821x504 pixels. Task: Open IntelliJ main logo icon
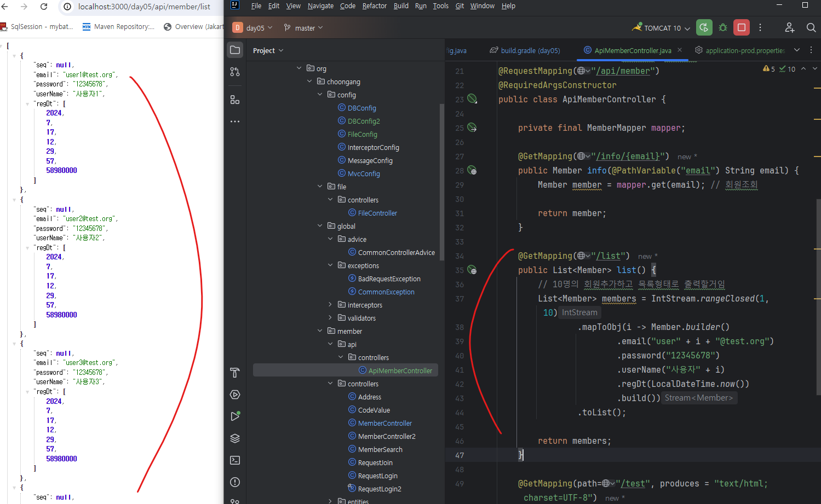coord(235,5)
